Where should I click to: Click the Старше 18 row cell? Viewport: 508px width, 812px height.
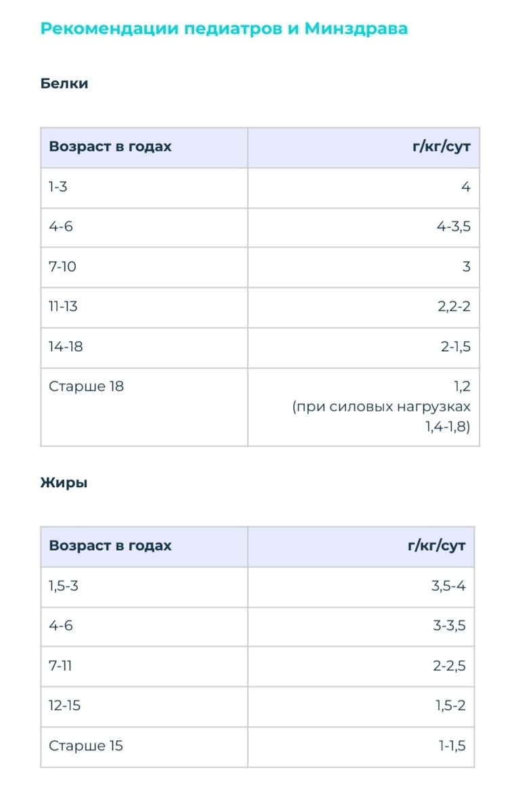click(86, 387)
